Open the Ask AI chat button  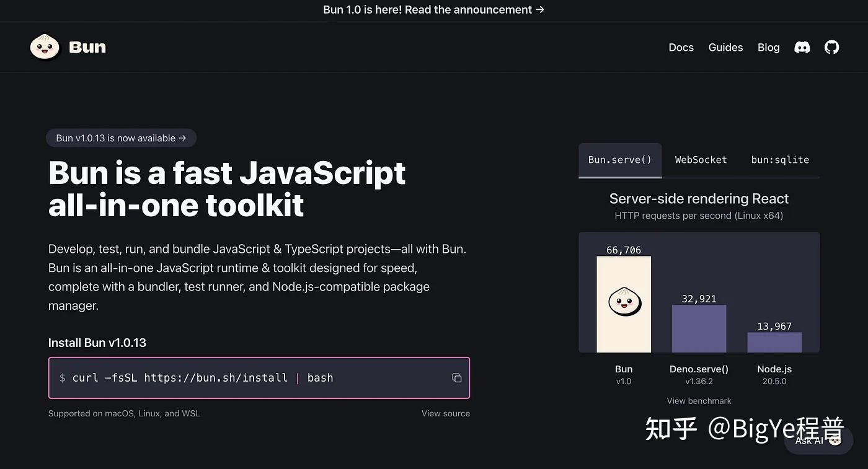tap(818, 440)
